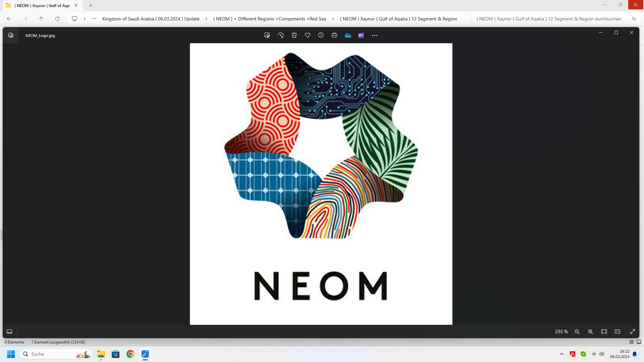Click the NEOM logo image
Viewport: 644px width, 362px height.
click(321, 184)
